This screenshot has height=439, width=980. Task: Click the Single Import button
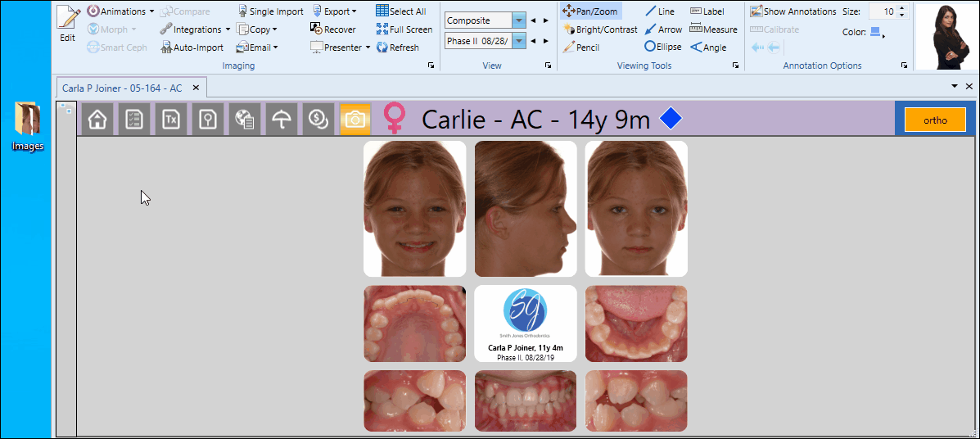(270, 11)
